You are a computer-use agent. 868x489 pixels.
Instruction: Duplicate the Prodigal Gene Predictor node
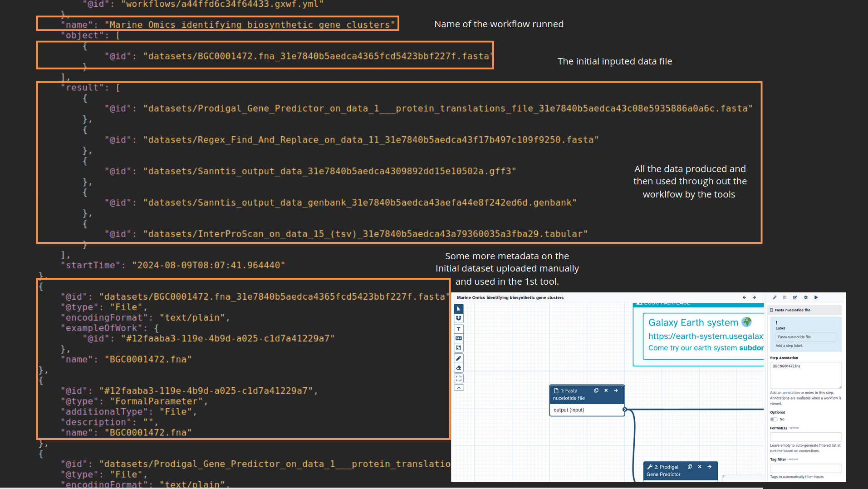coord(690,467)
